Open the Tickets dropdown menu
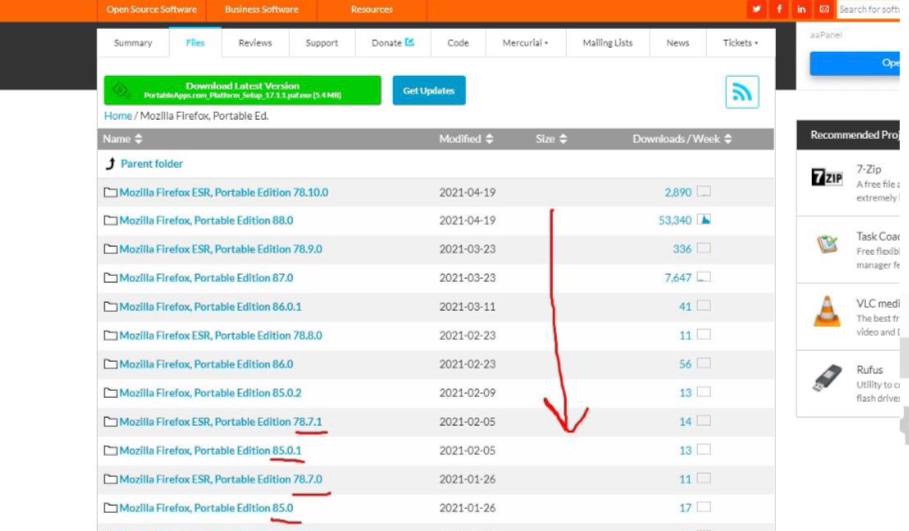909x531 pixels. click(740, 43)
